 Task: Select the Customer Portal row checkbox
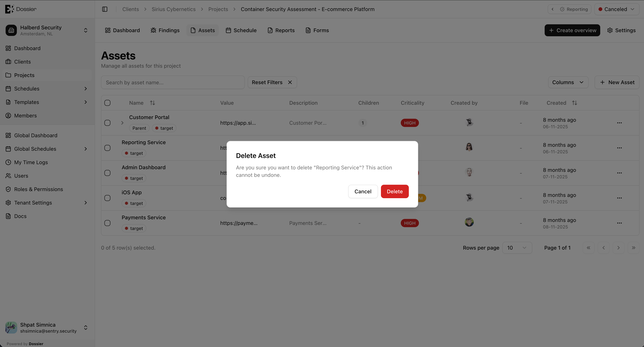[x=108, y=123]
